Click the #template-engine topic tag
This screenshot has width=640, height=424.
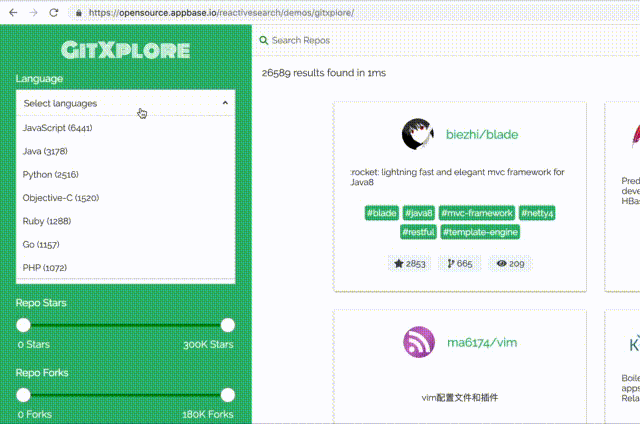coord(480,232)
